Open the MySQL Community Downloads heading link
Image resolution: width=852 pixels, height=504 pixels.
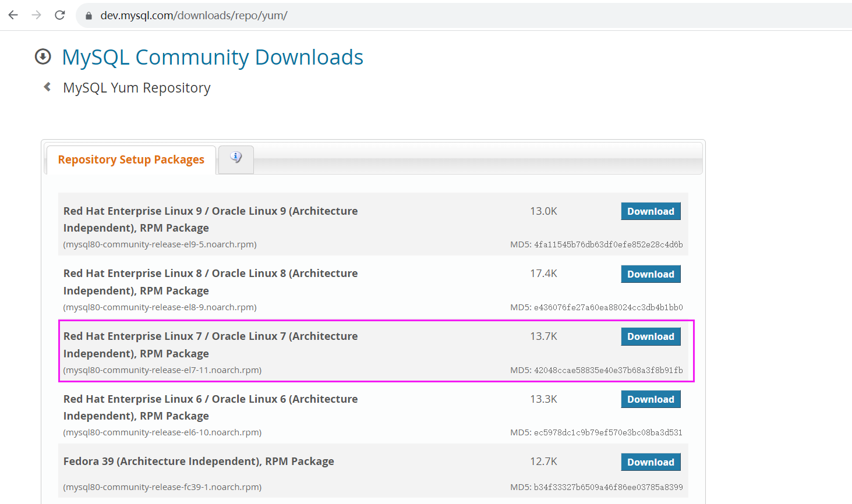[213, 57]
